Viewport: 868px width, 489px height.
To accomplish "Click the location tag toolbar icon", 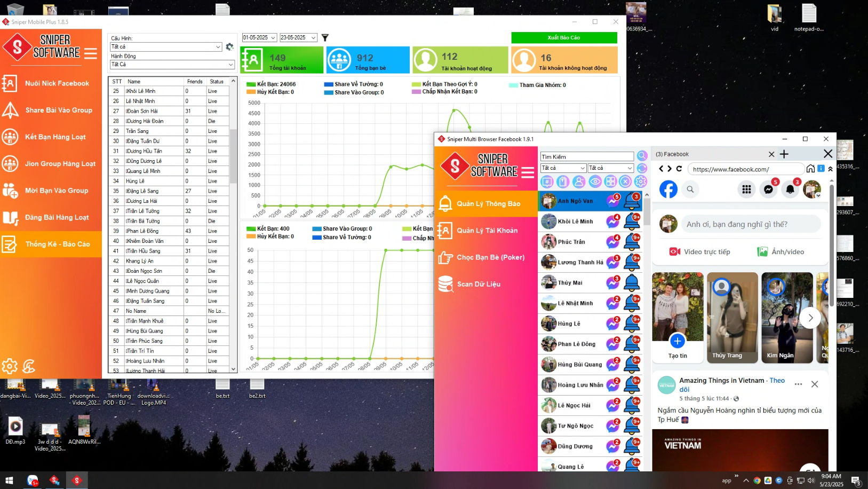I will click(x=563, y=182).
